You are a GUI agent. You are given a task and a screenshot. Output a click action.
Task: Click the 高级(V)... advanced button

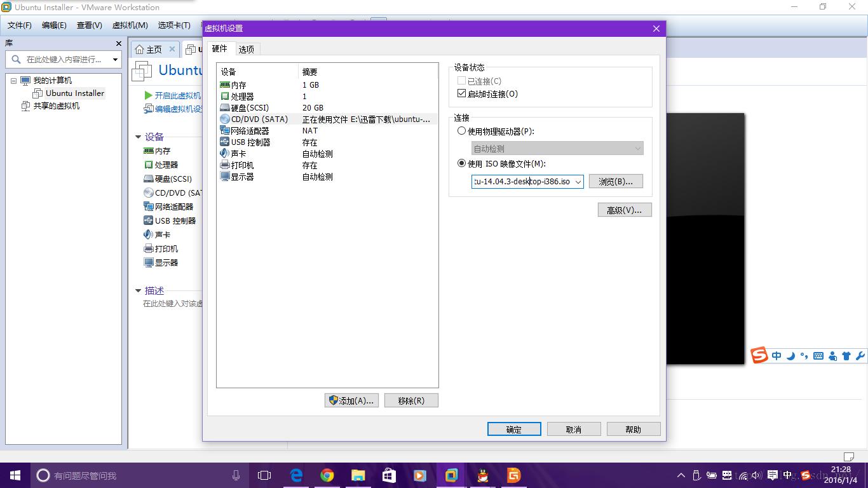625,210
